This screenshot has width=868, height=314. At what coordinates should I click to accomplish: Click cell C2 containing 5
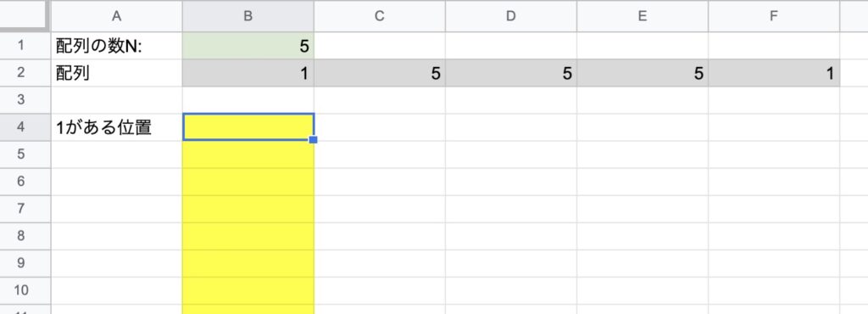[x=380, y=73]
